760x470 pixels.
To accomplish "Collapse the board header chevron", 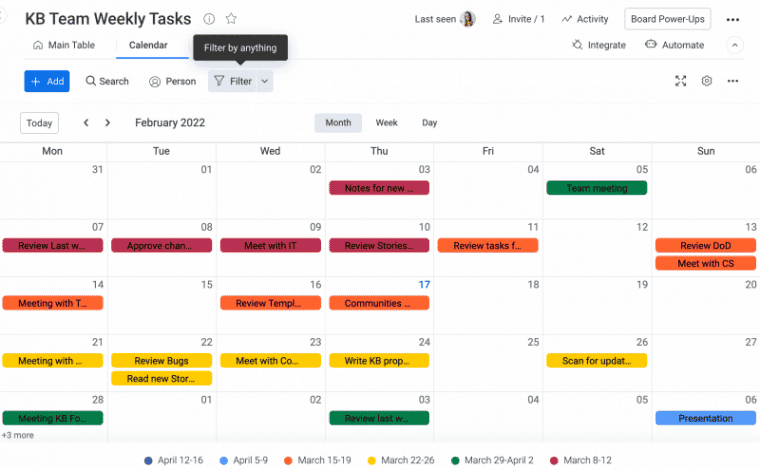I will pos(735,45).
